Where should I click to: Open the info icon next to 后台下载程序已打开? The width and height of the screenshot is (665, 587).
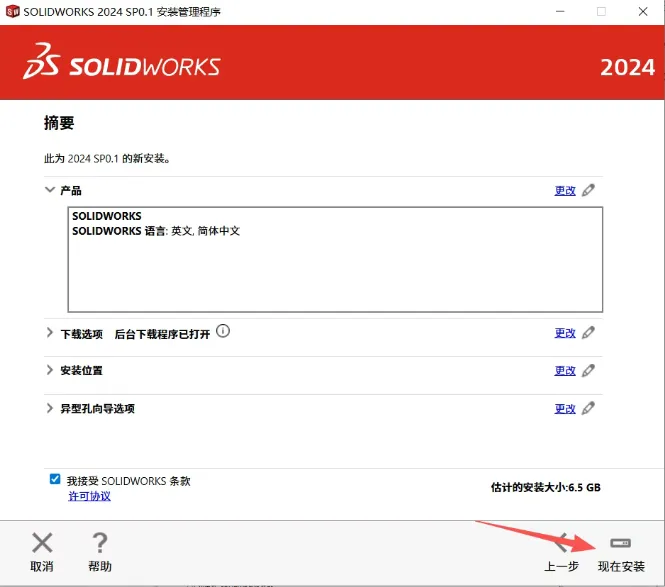pyautogui.click(x=223, y=331)
